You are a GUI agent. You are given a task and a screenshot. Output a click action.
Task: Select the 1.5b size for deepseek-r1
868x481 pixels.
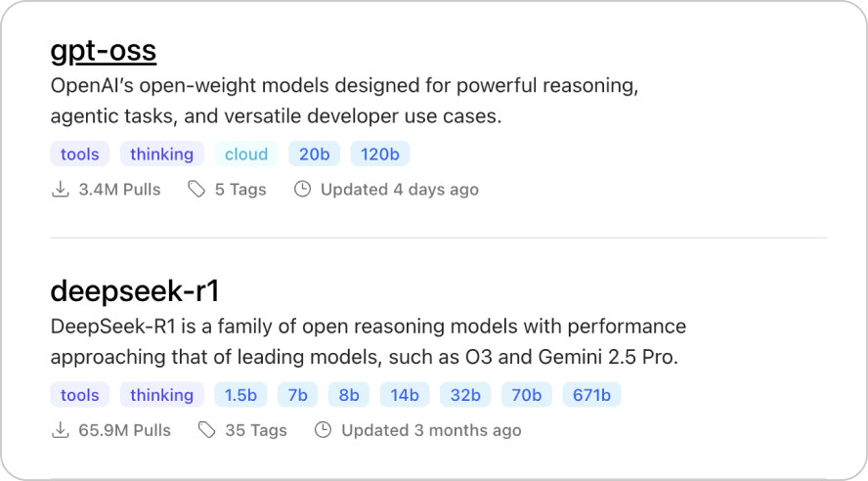click(240, 395)
